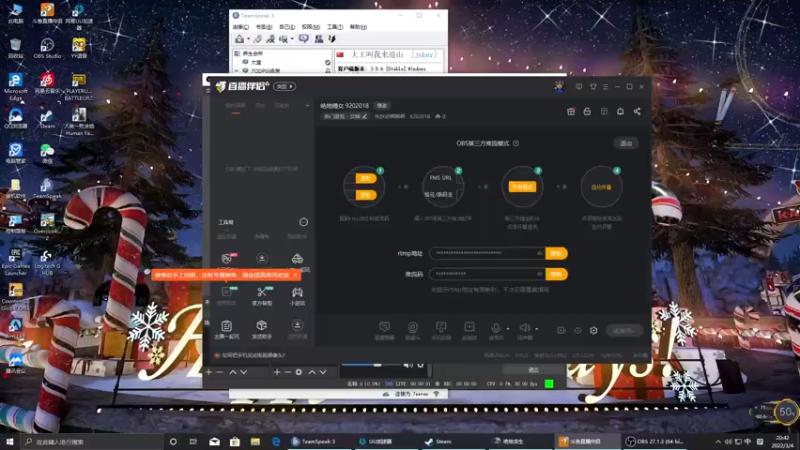This screenshot has height=450, width=800.
Task: Copy the rtmp address with orange button
Action: tap(556, 253)
